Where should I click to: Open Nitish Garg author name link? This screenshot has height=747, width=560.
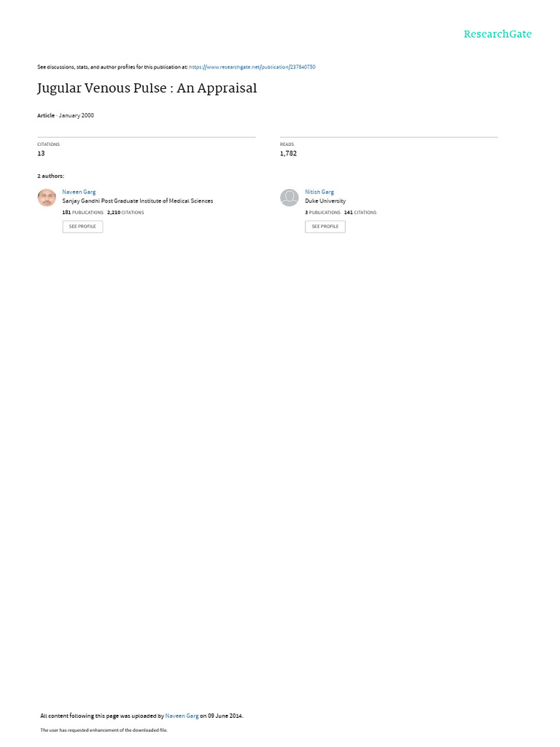pyautogui.click(x=319, y=192)
